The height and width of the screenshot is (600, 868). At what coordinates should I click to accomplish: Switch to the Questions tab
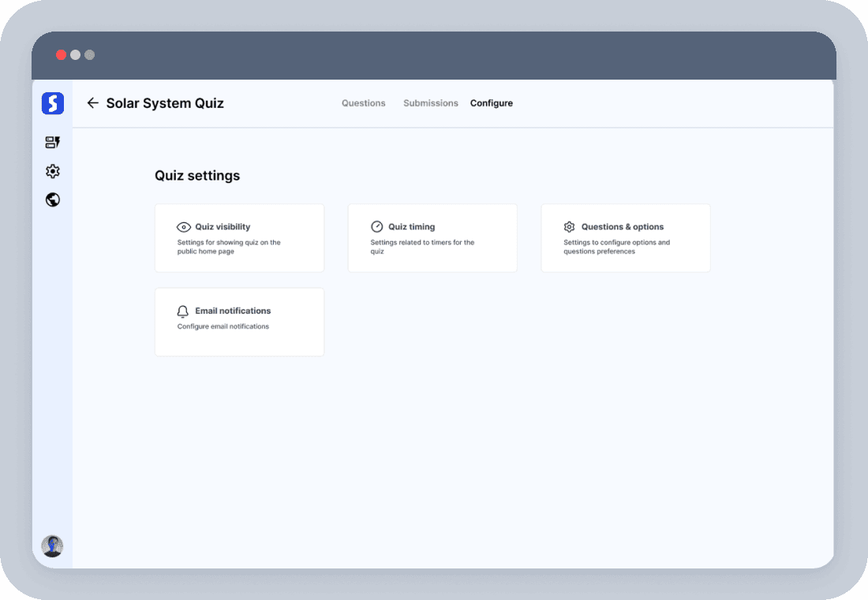click(x=363, y=103)
